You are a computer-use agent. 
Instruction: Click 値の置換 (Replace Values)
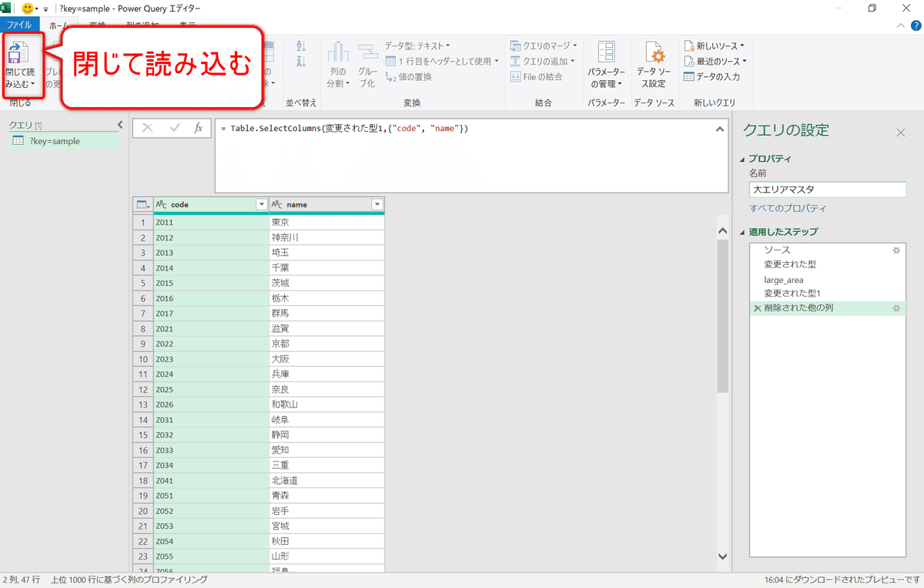point(409,76)
